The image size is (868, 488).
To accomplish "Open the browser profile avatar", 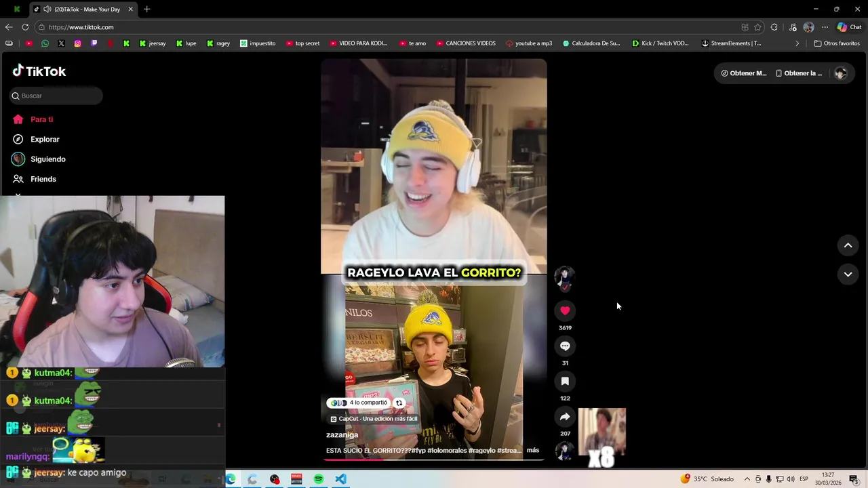I will (808, 27).
